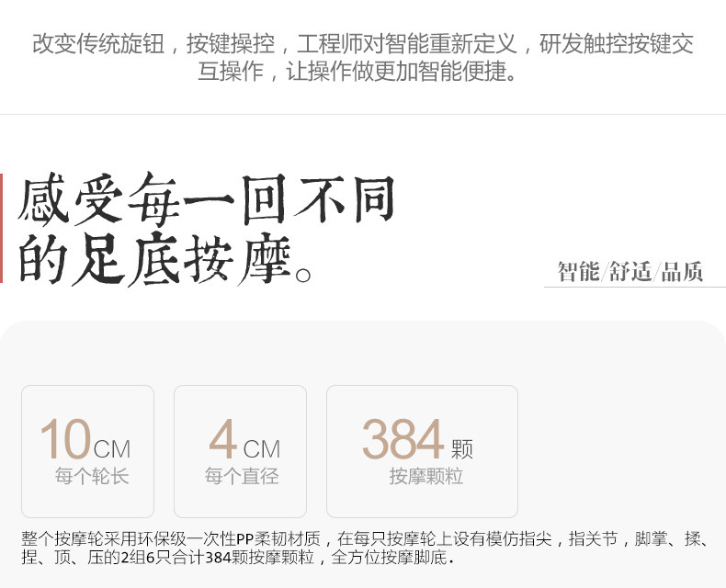Click the 互操作,让操作做更加智能便捷 line

[x=357, y=72]
